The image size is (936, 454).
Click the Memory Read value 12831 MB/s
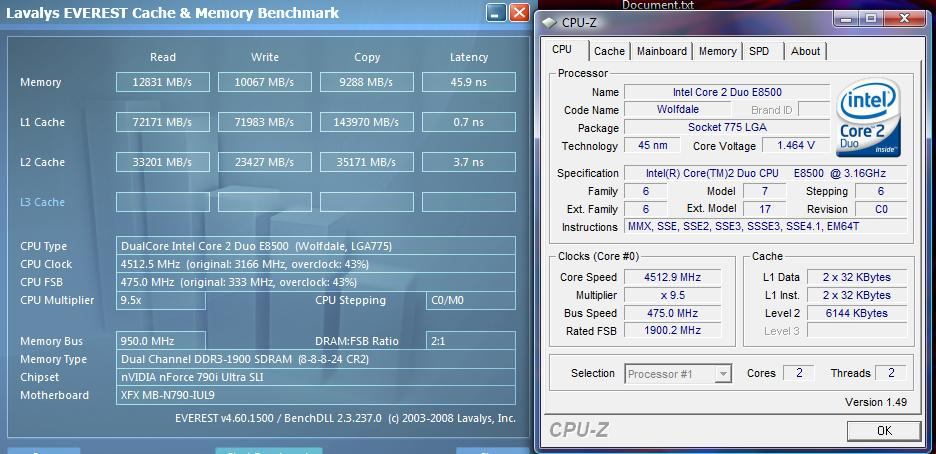(162, 82)
